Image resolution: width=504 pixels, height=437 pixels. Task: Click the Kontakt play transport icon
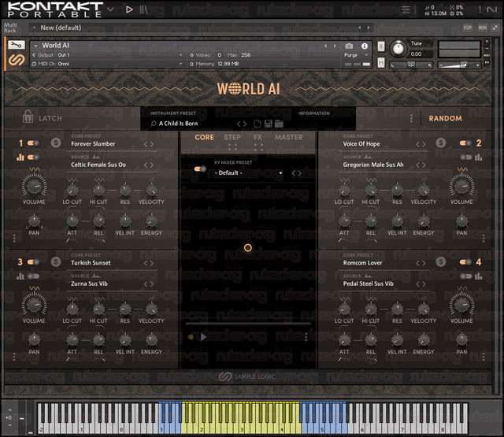point(129,9)
